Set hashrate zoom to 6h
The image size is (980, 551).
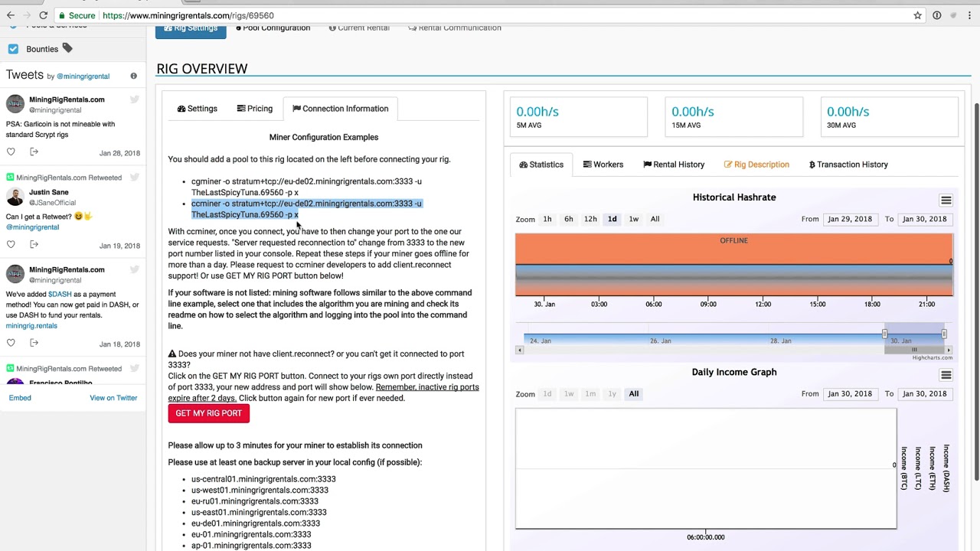pos(569,219)
